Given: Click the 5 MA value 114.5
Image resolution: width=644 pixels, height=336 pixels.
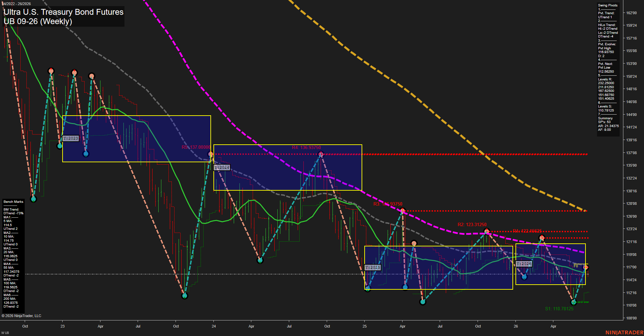Looking at the screenshot, I should [7, 225].
